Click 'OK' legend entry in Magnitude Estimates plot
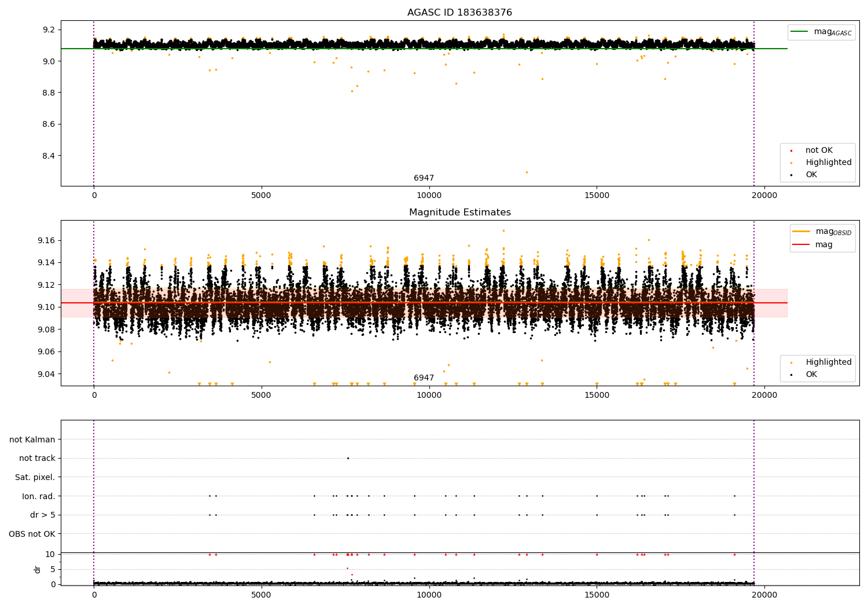The height and width of the screenshot is (608, 868). pyautogui.click(x=811, y=375)
